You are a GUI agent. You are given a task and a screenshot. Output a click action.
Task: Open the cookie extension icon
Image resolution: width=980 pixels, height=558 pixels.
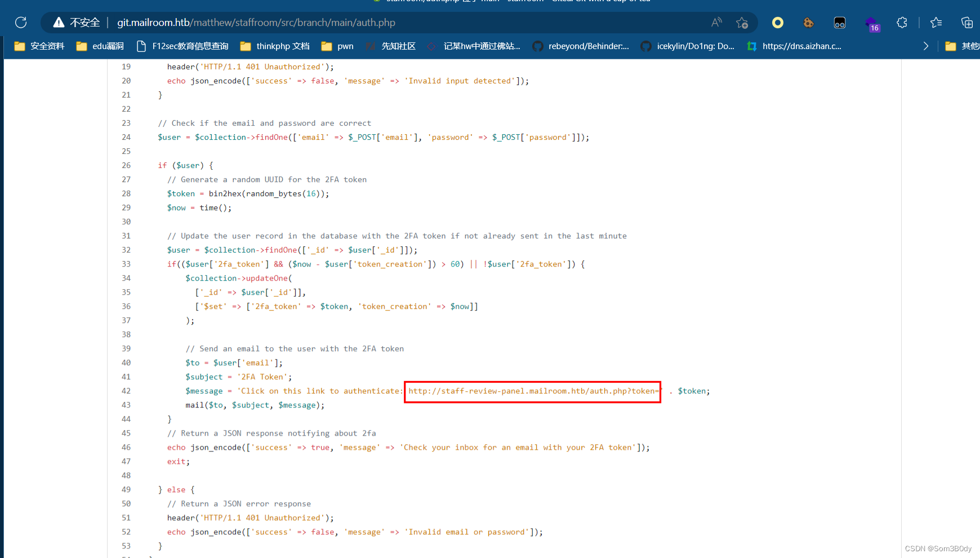[809, 23]
